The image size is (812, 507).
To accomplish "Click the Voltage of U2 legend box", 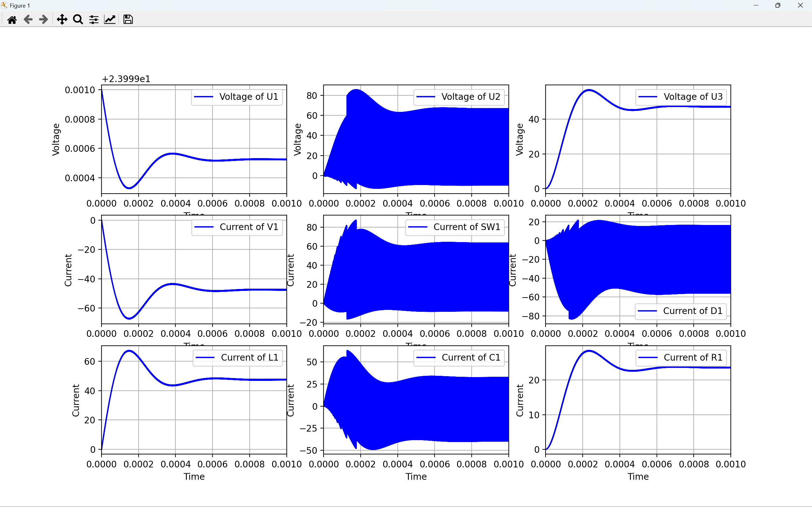I will tap(459, 97).
